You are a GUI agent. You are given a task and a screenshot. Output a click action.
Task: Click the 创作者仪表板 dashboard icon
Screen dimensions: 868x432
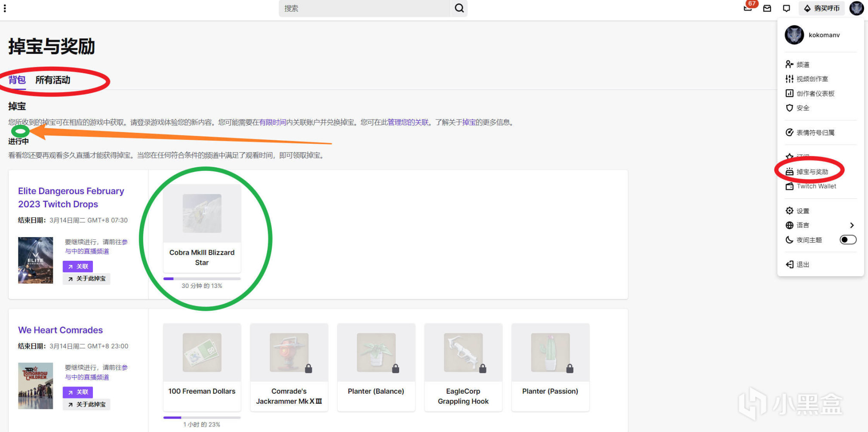pos(789,93)
